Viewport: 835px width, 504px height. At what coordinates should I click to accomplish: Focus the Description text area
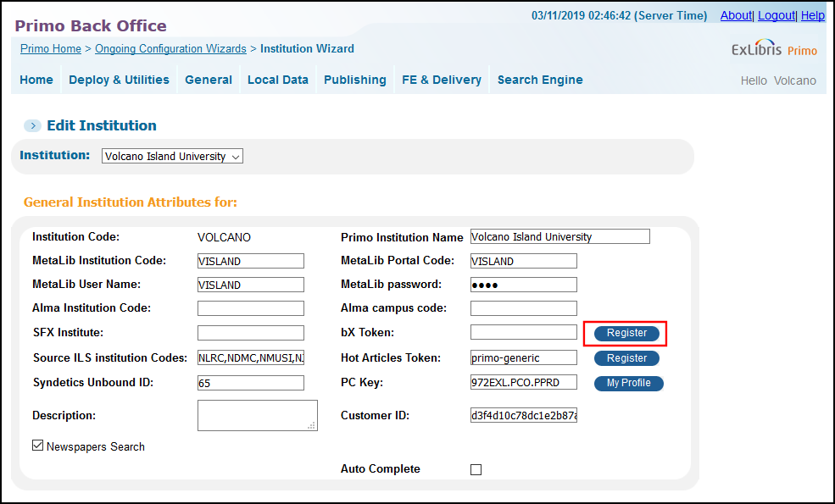tap(257, 415)
